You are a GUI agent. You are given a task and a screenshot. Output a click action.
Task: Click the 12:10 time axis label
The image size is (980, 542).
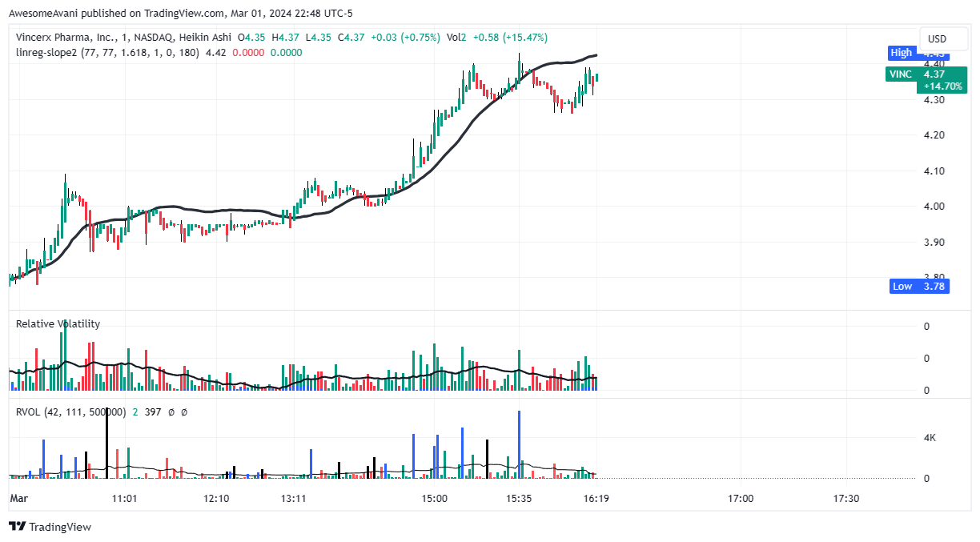point(216,498)
